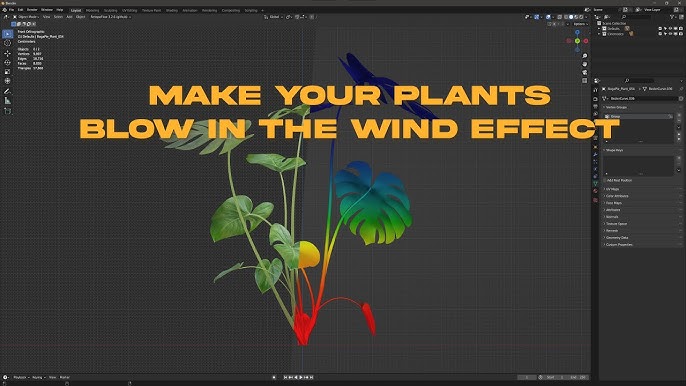Click the viewport zoom magnifier icon
686x386 pixels.
pos(584,56)
